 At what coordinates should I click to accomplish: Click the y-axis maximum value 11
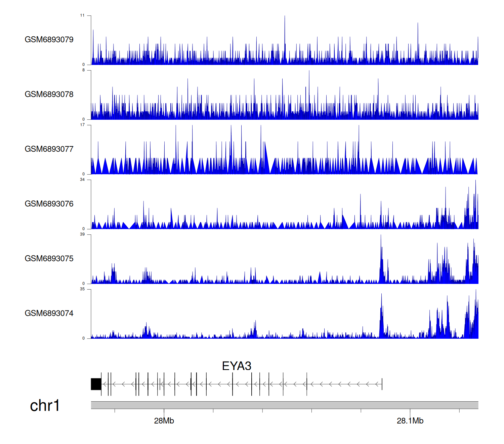point(82,15)
